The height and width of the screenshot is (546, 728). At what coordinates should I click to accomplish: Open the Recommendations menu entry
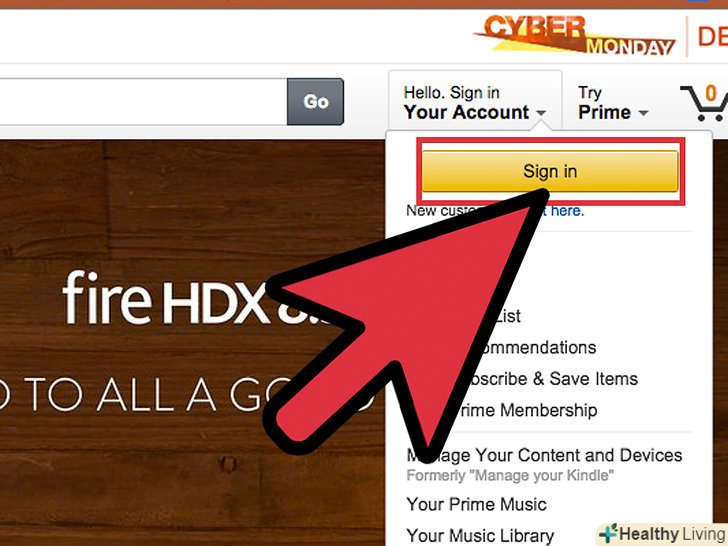pos(534,348)
